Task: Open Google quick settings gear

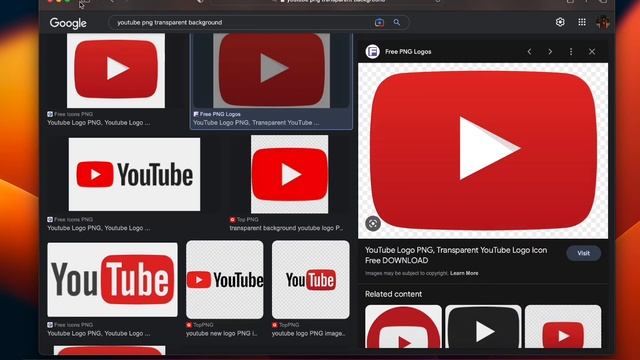Action: [560, 22]
